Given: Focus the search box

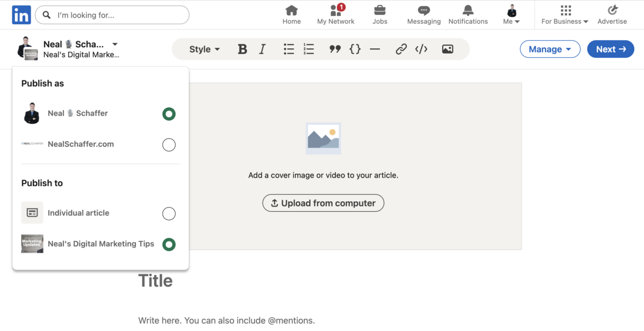Looking at the screenshot, I should tap(112, 15).
